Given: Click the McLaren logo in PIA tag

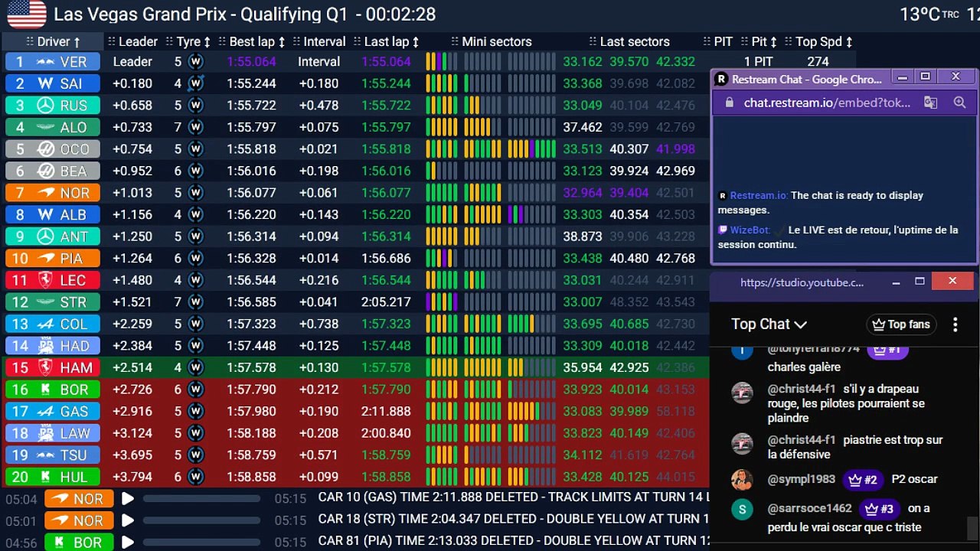Looking at the screenshot, I should pyautogui.click(x=46, y=259).
